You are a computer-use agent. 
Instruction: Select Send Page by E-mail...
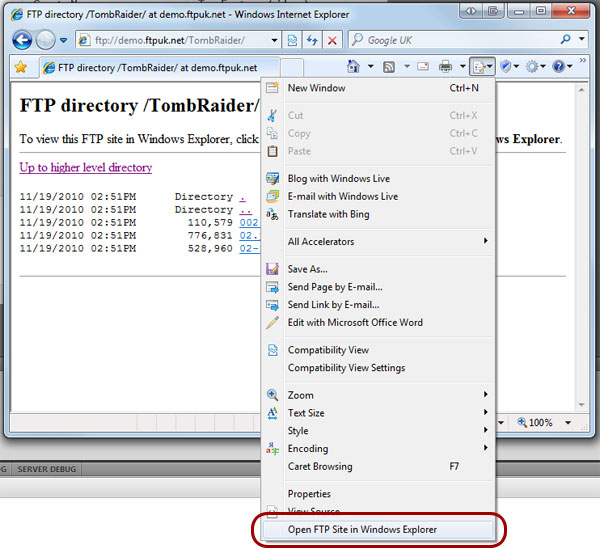379,287
